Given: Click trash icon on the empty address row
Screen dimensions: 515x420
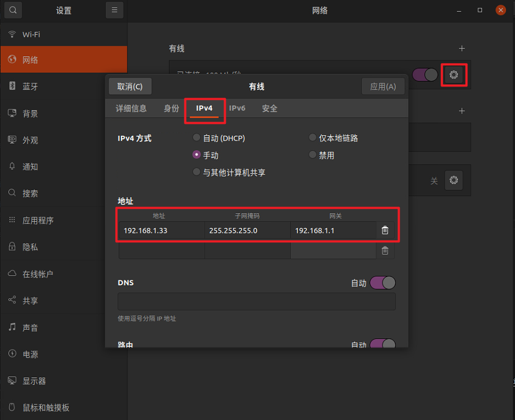Looking at the screenshot, I should pyautogui.click(x=385, y=251).
